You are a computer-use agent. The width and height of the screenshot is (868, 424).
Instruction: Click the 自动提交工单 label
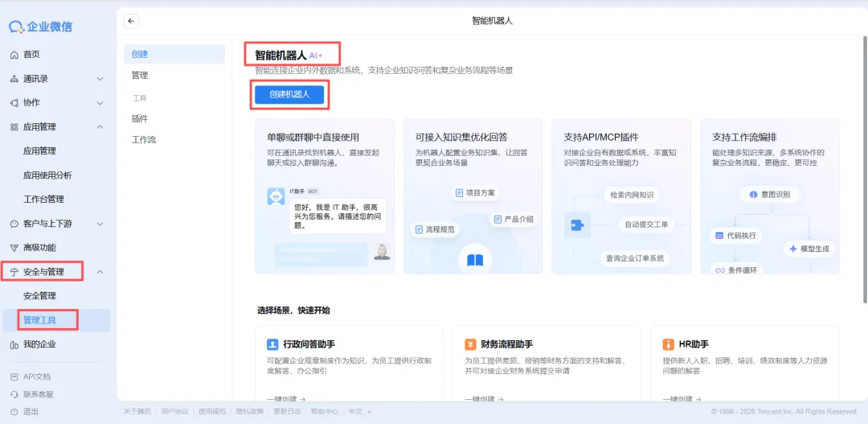(x=646, y=224)
